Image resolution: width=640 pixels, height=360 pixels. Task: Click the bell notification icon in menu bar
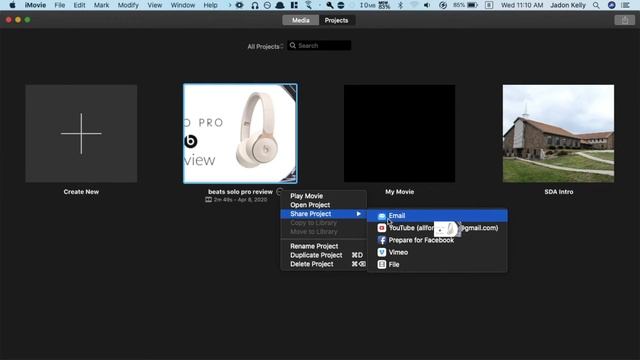280,5
